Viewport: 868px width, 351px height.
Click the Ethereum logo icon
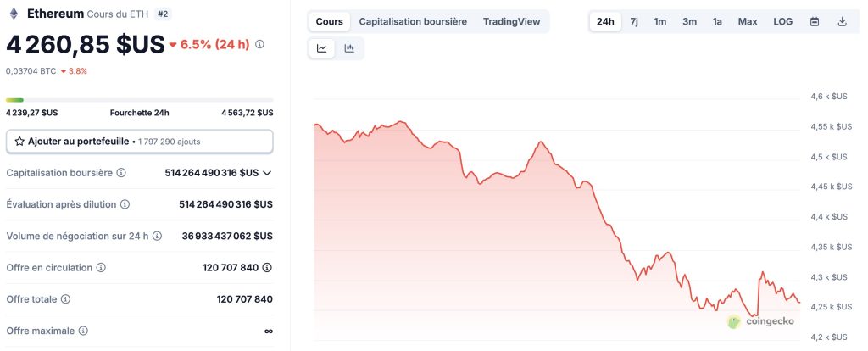[x=13, y=14]
